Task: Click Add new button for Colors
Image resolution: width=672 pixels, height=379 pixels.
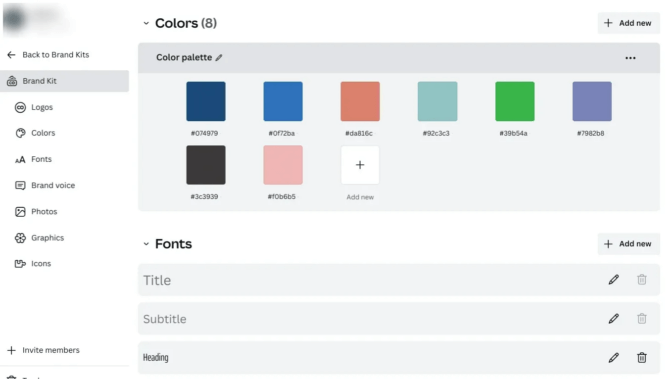Action: pyautogui.click(x=628, y=23)
